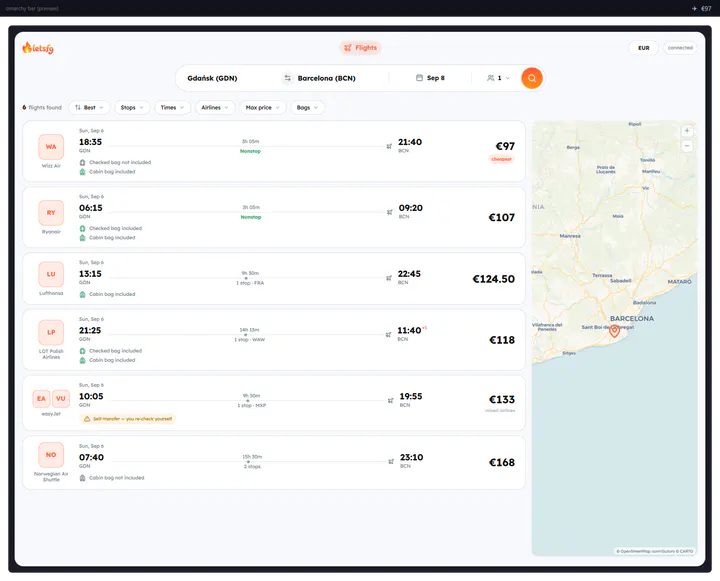720x581 pixels.
Task: Expand the Bags filter
Action: tap(307, 107)
